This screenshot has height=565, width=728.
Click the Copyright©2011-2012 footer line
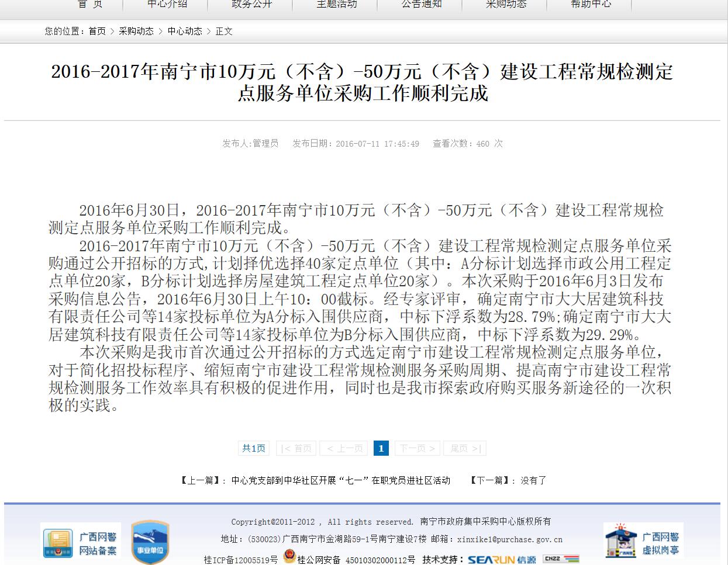click(391, 522)
